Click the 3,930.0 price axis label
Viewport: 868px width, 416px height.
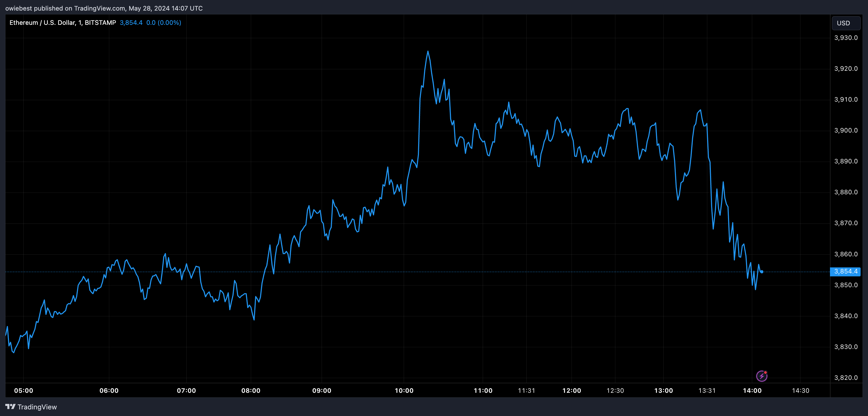click(x=846, y=38)
